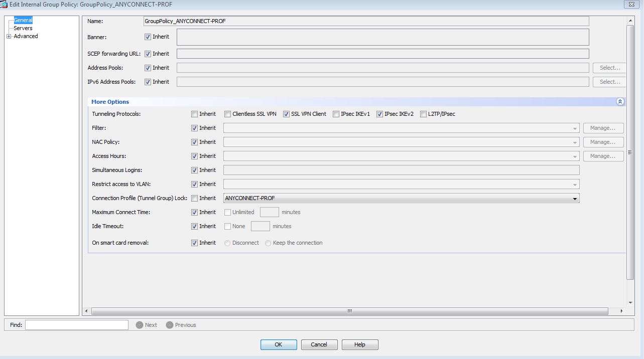This screenshot has height=359, width=644.
Task: Tick None for Idle Timeout
Action: [227, 226]
